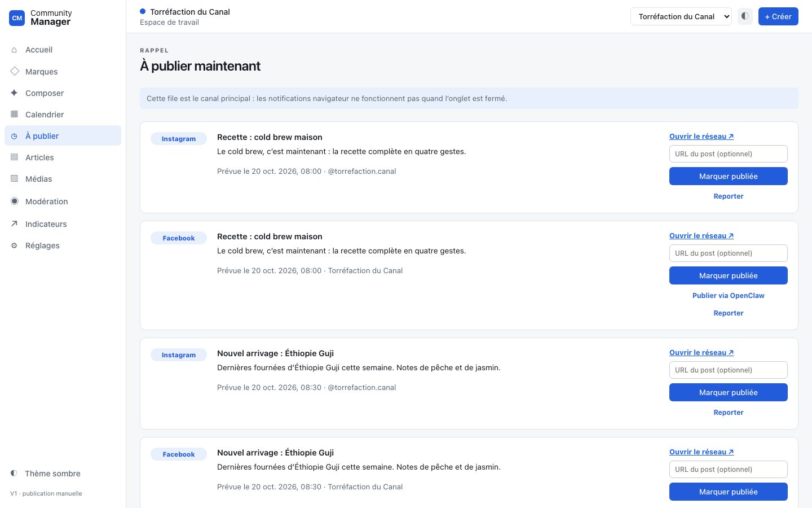This screenshot has height=508, width=812.
Task: Reporter the Instagram cold brew post
Action: [729, 196]
